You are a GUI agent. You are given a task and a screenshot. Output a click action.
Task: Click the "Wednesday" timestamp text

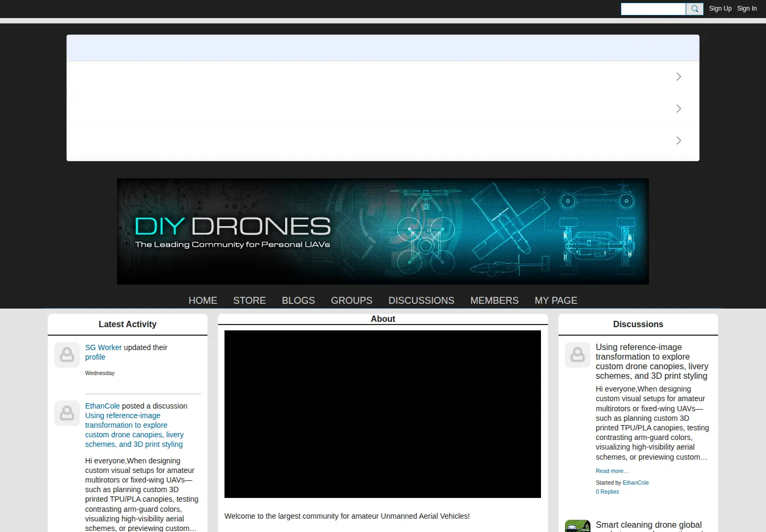point(100,373)
